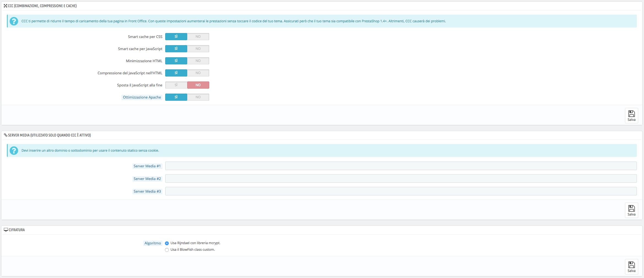Turn off Minimizzazione HTML
Viewport: 644px width, 278px height.
pos(198,61)
